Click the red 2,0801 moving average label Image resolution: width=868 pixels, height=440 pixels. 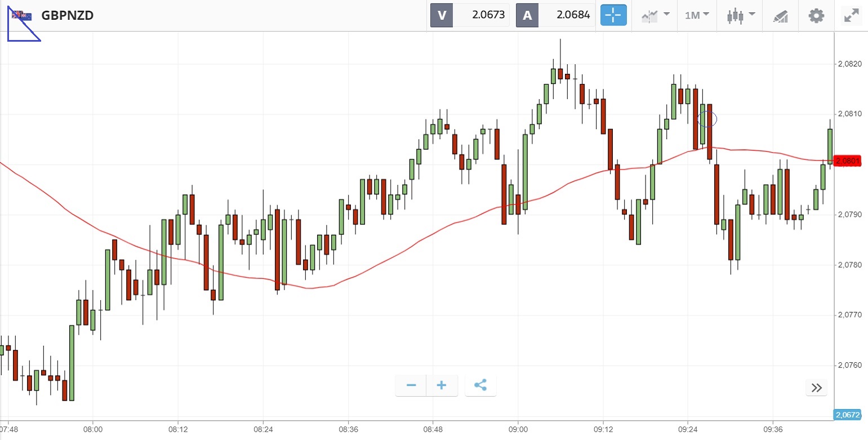pos(848,161)
